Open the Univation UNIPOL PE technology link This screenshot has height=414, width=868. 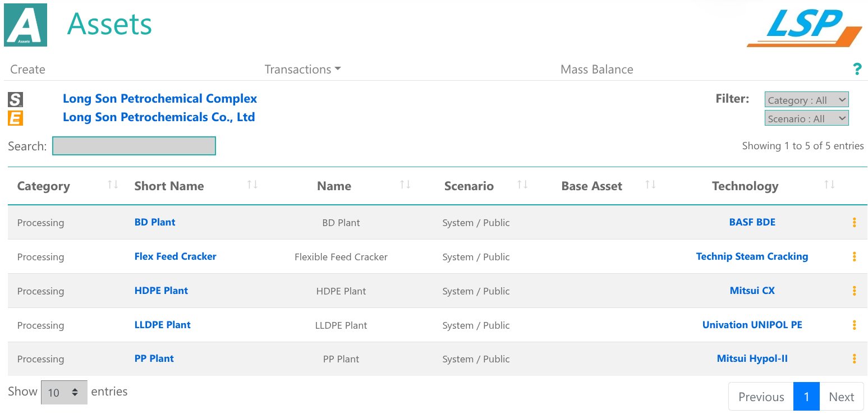pos(752,325)
